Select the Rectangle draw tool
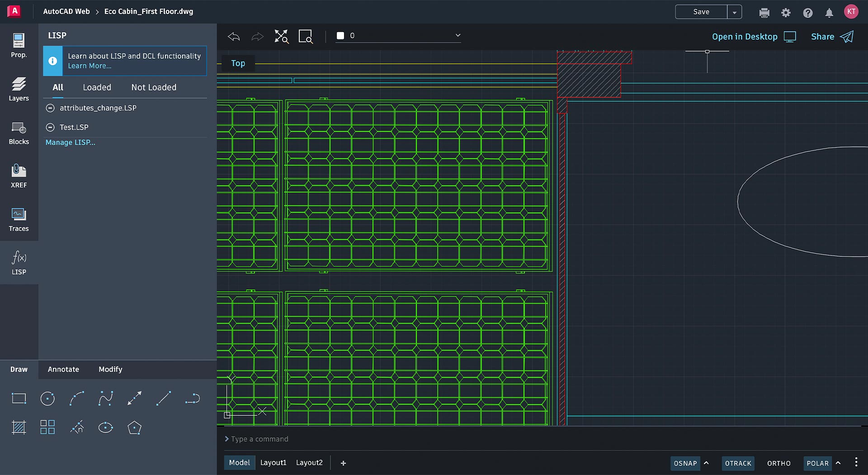The width and height of the screenshot is (868, 475). click(19, 399)
